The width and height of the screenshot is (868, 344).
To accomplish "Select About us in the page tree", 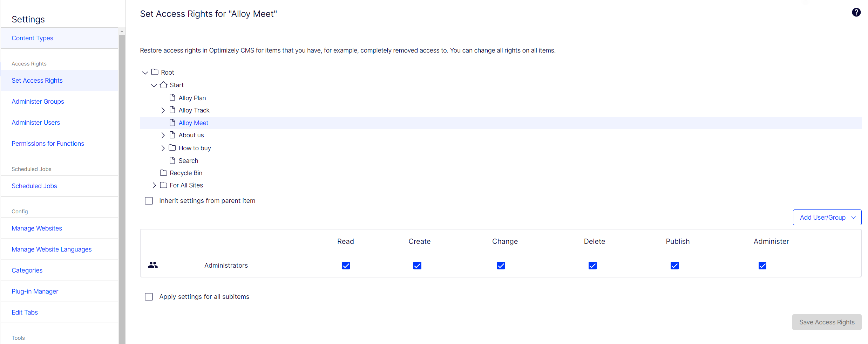I will coord(191,135).
